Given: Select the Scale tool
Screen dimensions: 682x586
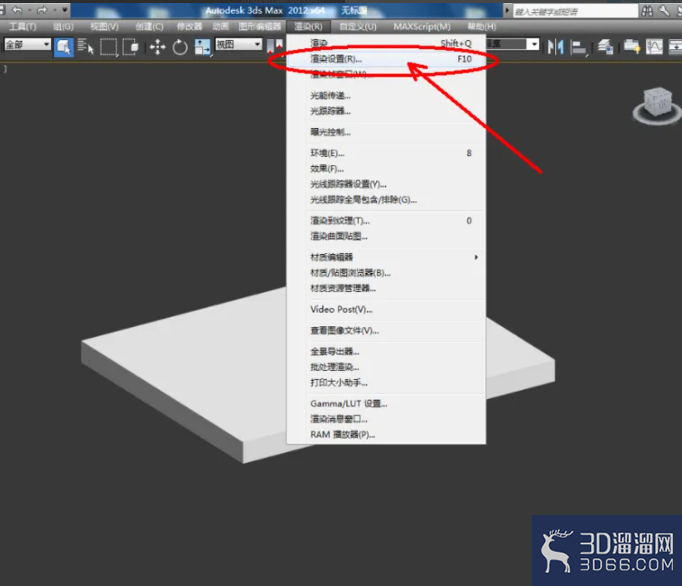Looking at the screenshot, I should pos(202,47).
